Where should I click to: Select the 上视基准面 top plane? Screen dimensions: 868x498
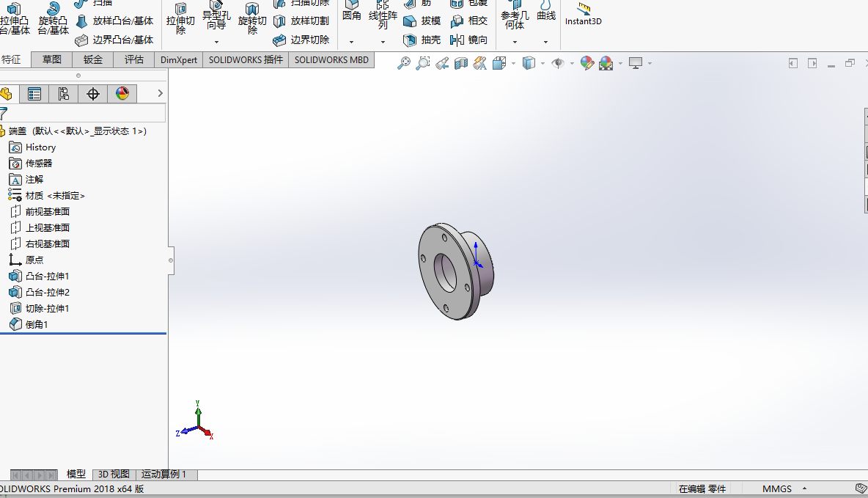point(40,227)
